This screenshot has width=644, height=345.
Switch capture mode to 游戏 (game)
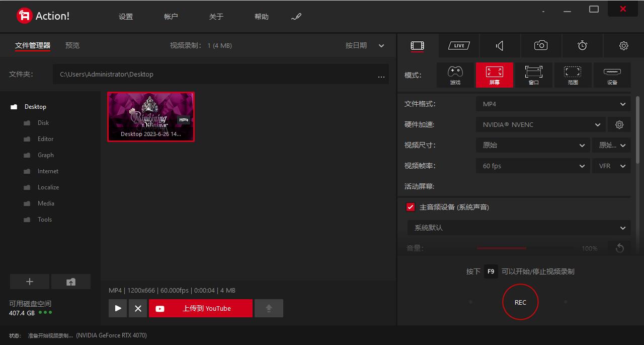point(455,75)
